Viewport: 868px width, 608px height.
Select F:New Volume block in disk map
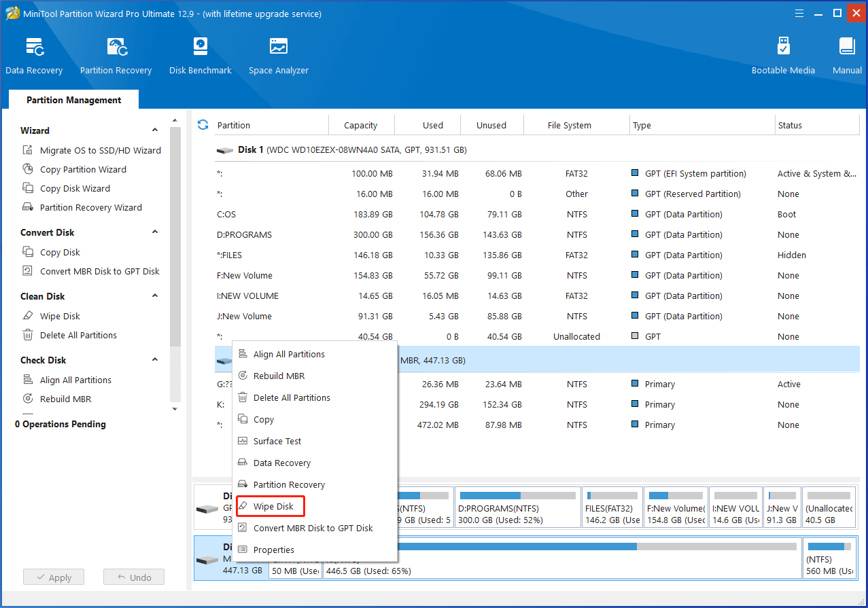pyautogui.click(x=676, y=507)
